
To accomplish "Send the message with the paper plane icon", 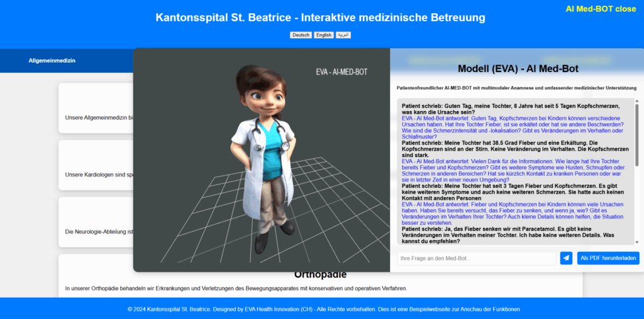I will (x=566, y=258).
